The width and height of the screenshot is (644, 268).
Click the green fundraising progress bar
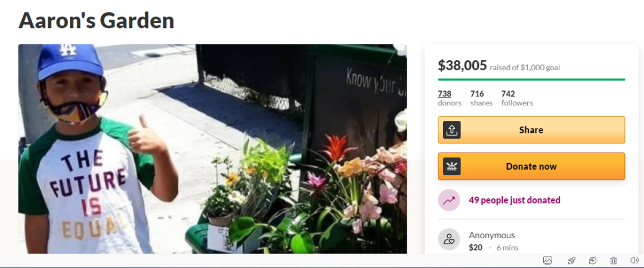(531, 79)
